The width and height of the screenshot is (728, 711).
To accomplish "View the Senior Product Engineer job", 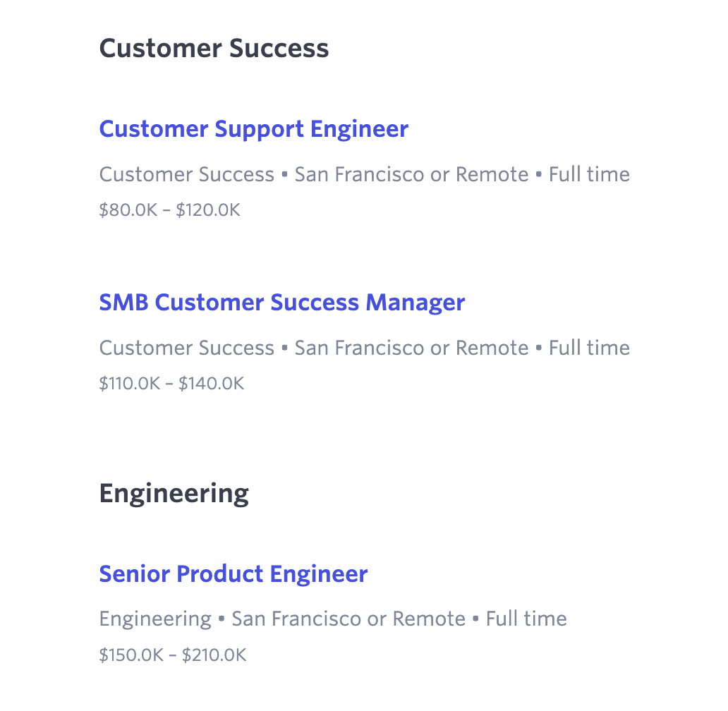I will click(233, 573).
